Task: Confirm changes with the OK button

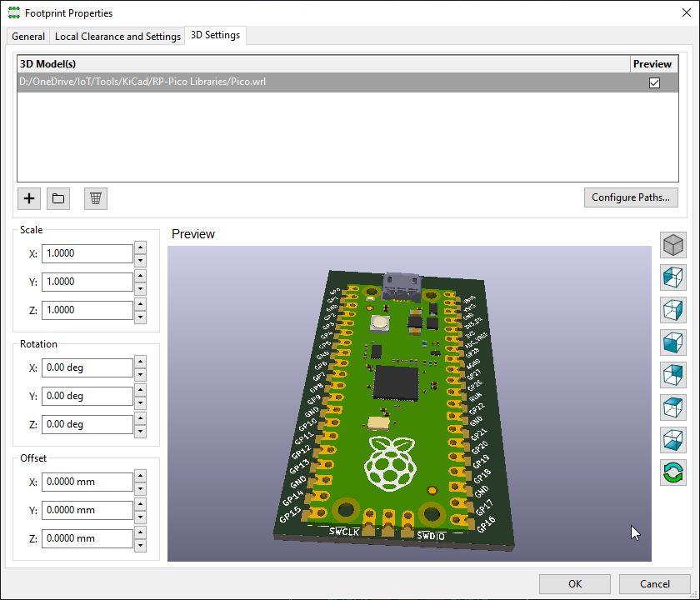Action: pyautogui.click(x=574, y=583)
